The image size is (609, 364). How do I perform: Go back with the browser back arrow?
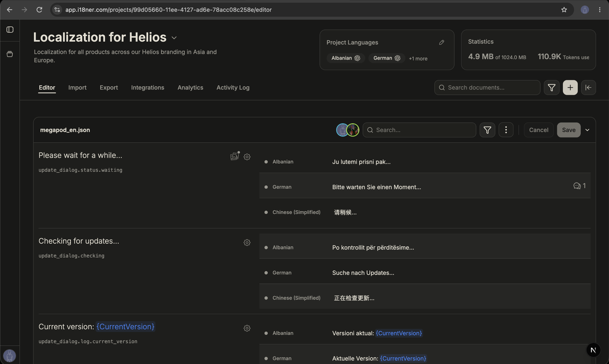[x=10, y=10]
